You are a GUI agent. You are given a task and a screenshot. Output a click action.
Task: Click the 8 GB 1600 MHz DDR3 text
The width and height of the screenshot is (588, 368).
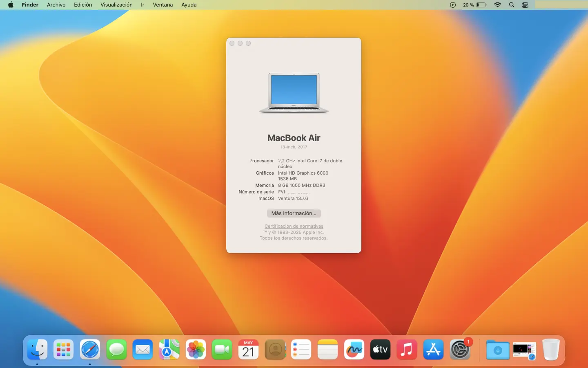point(302,186)
